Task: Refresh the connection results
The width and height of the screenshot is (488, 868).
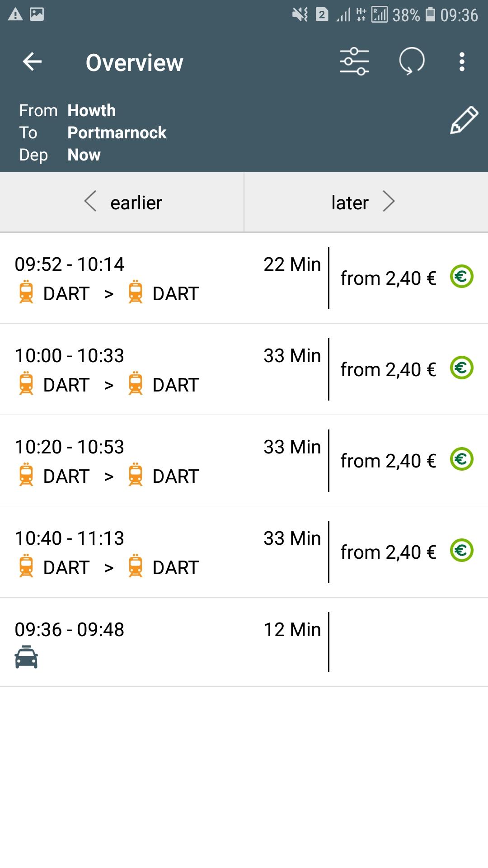Action: (x=412, y=61)
